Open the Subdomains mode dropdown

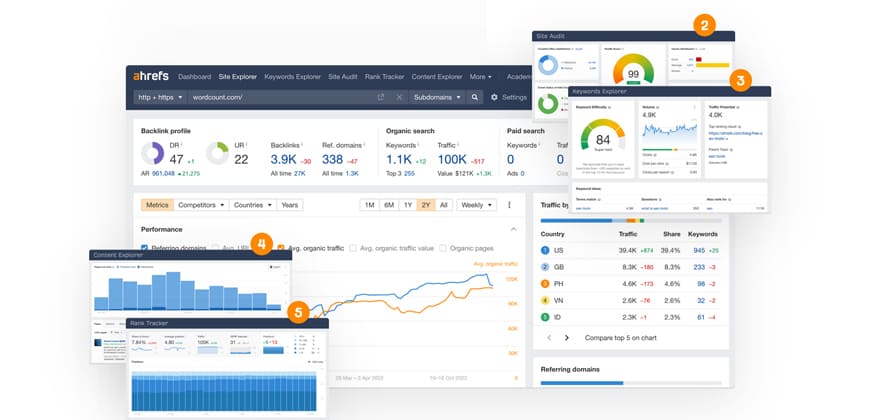click(438, 97)
